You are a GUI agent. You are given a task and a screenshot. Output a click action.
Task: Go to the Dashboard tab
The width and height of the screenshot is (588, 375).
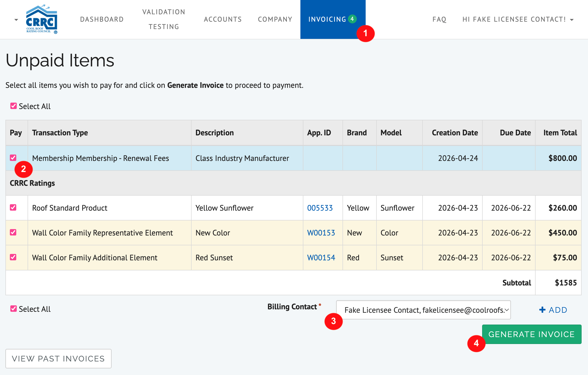(x=102, y=19)
